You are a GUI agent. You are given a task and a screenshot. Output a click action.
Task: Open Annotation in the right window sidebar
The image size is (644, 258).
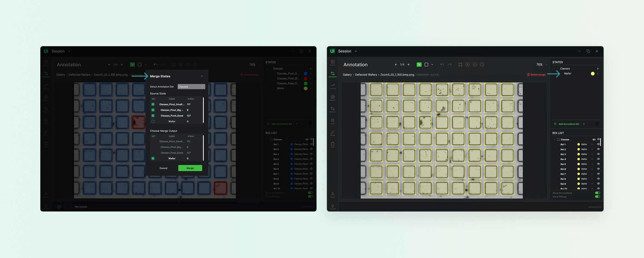click(333, 74)
